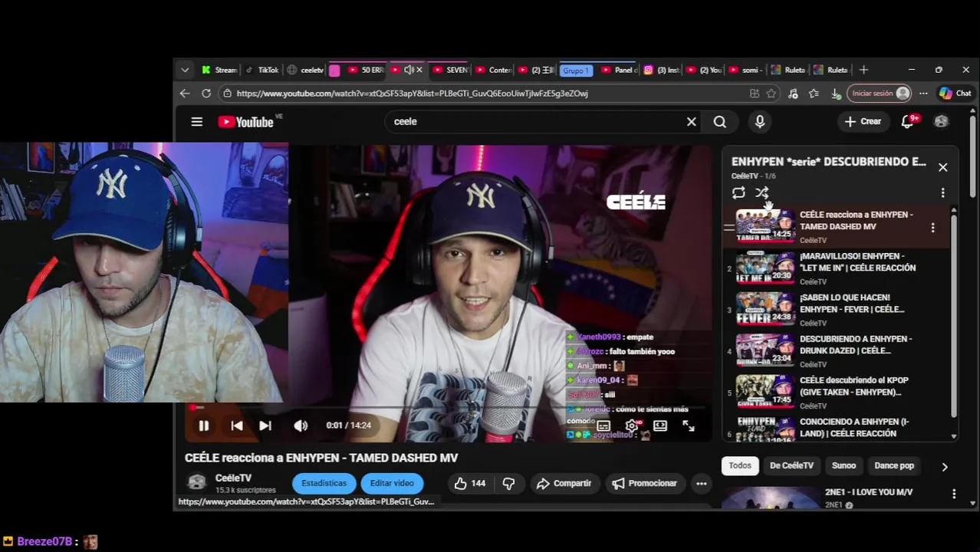Open the Crear menu
This screenshot has width=980, height=552.
tap(863, 121)
